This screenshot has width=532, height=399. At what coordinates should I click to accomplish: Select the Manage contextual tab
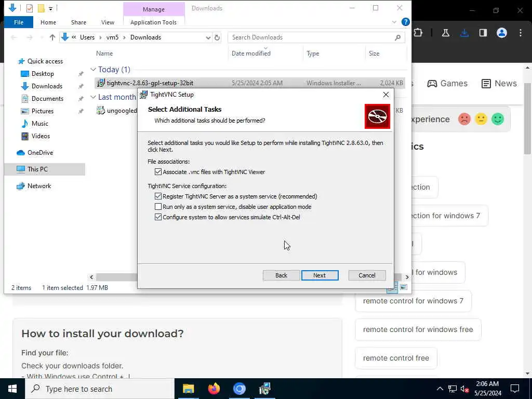pos(154,9)
